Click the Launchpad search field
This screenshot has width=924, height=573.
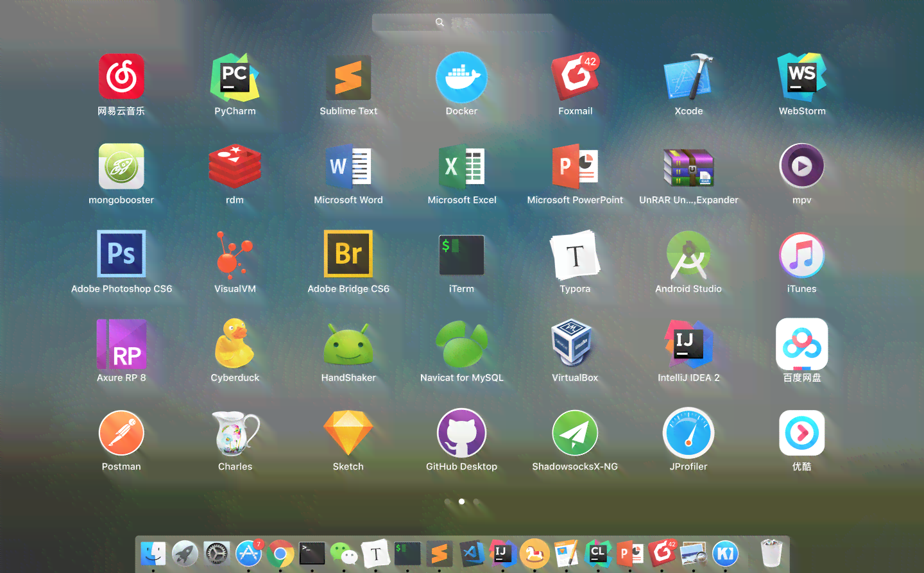pos(462,23)
